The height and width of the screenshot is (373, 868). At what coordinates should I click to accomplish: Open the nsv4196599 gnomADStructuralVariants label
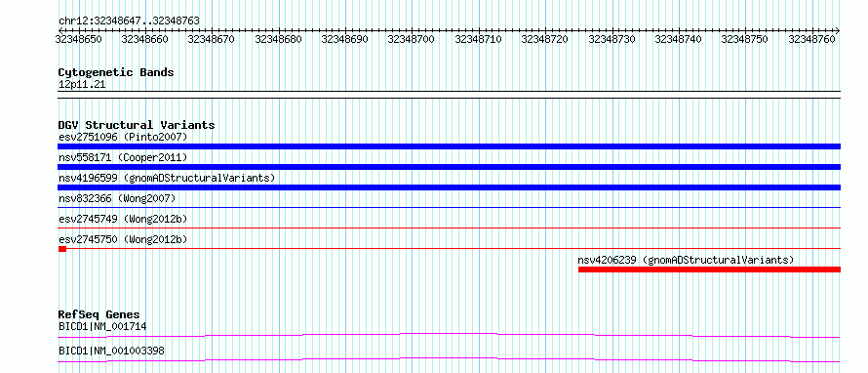[167, 178]
